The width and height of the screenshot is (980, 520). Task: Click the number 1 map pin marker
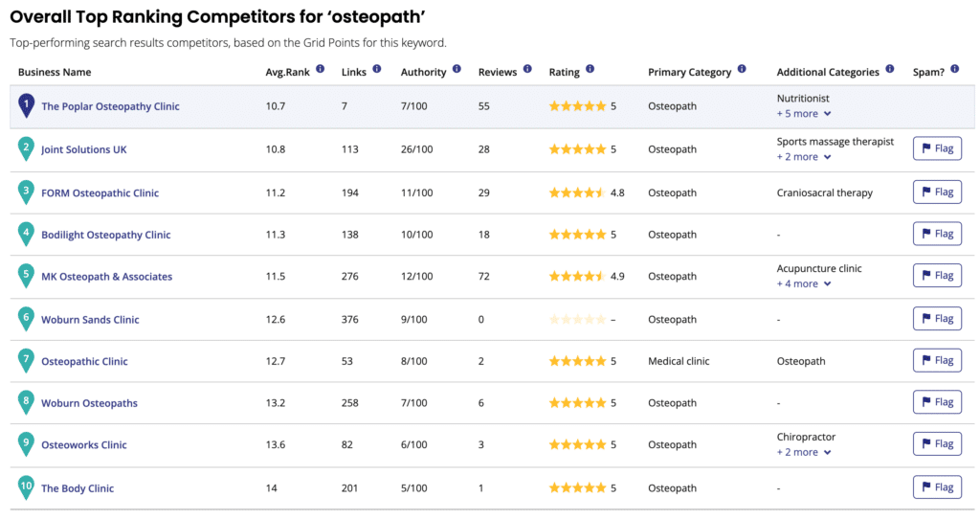(26, 105)
